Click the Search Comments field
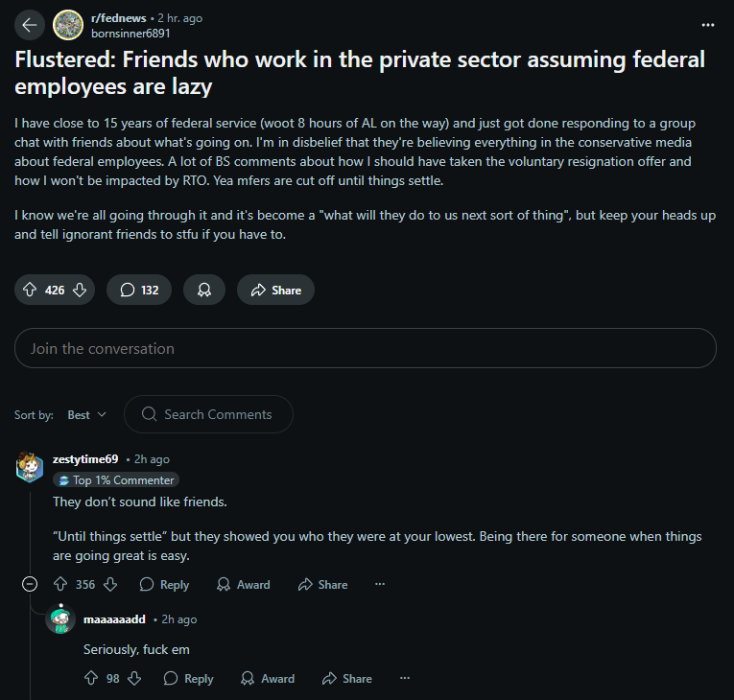This screenshot has height=700, width=734. click(x=209, y=414)
